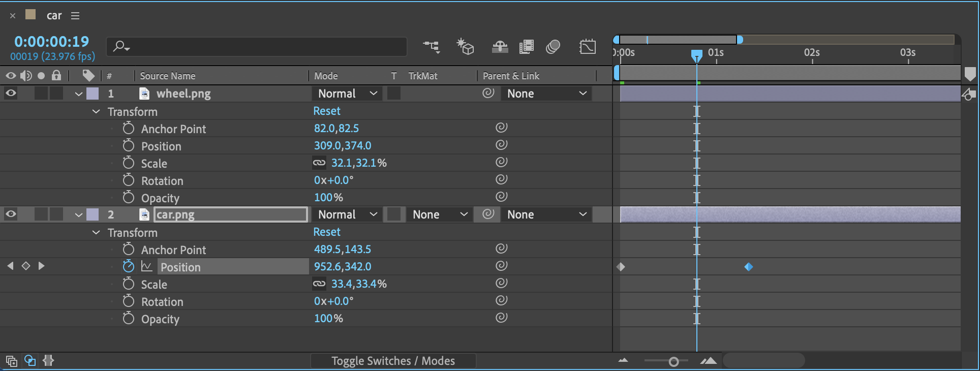Enable Motion Blur icon in toolbar
The width and height of the screenshot is (980, 371).
pyautogui.click(x=553, y=47)
